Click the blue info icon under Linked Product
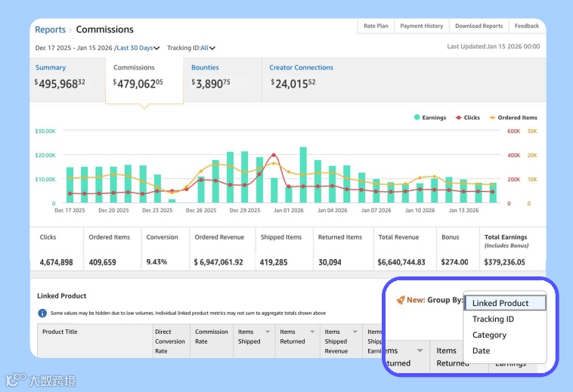Image resolution: width=573 pixels, height=392 pixels. [42, 313]
